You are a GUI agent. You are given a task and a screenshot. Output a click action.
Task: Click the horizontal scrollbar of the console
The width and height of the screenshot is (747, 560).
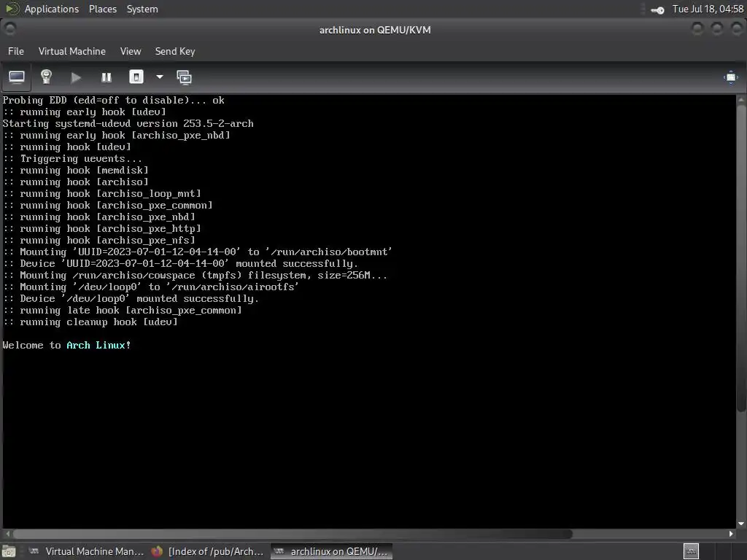(x=293, y=534)
